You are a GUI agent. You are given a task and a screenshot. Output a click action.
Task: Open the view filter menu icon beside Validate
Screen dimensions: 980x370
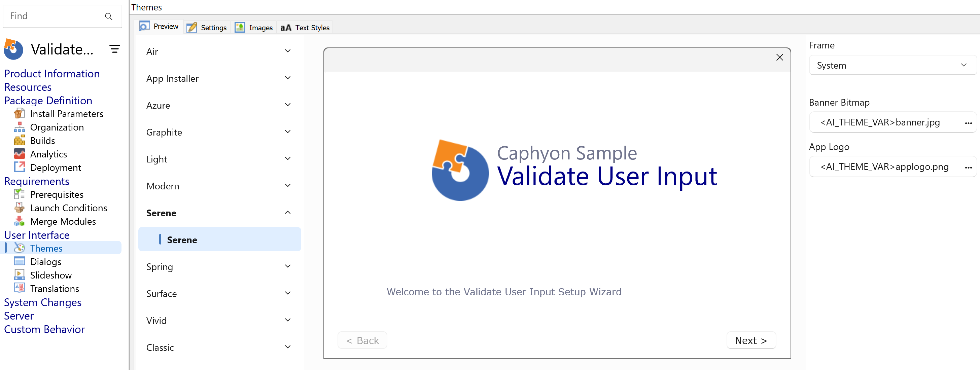point(114,49)
